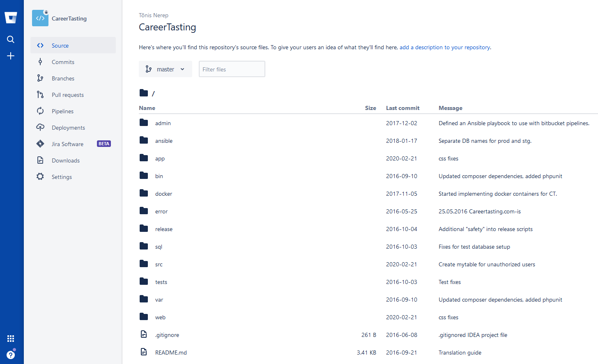The height and width of the screenshot is (364, 598).
Task: Open the search magnifier icon
Action: coord(11,39)
